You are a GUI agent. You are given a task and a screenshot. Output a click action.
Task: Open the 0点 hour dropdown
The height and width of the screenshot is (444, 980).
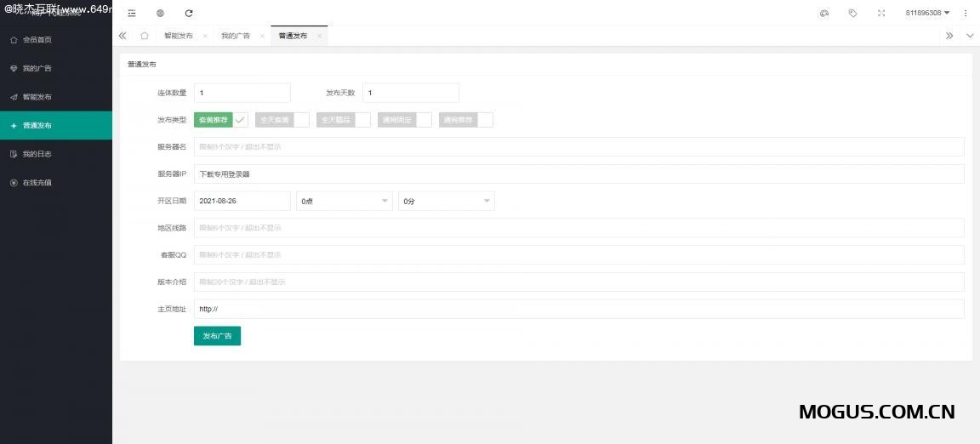[x=343, y=201]
